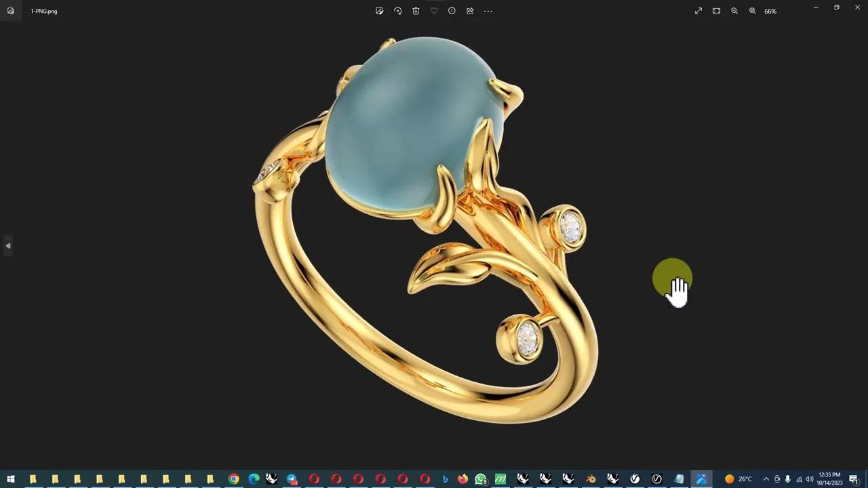The width and height of the screenshot is (868, 488).
Task: Rotate the image
Action: pos(398,11)
